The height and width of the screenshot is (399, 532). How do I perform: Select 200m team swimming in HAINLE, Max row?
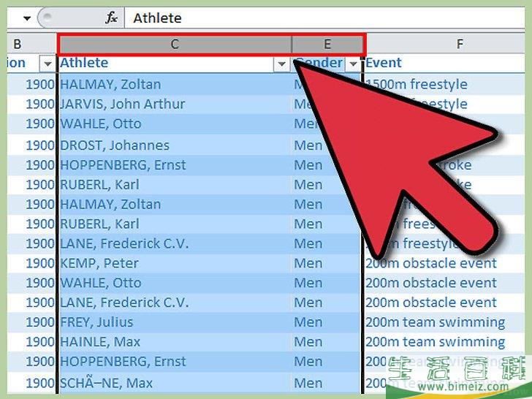(444, 342)
